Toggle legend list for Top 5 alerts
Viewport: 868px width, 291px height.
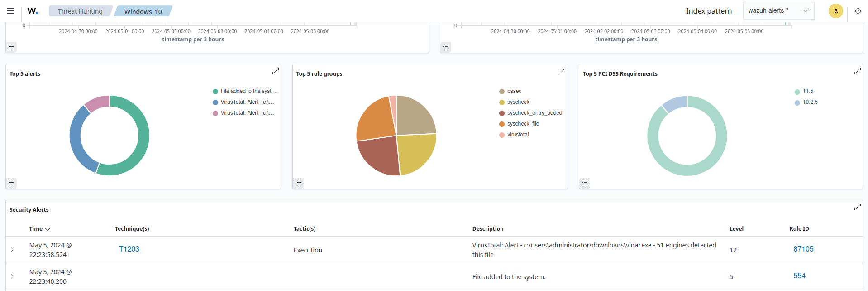tap(12, 183)
